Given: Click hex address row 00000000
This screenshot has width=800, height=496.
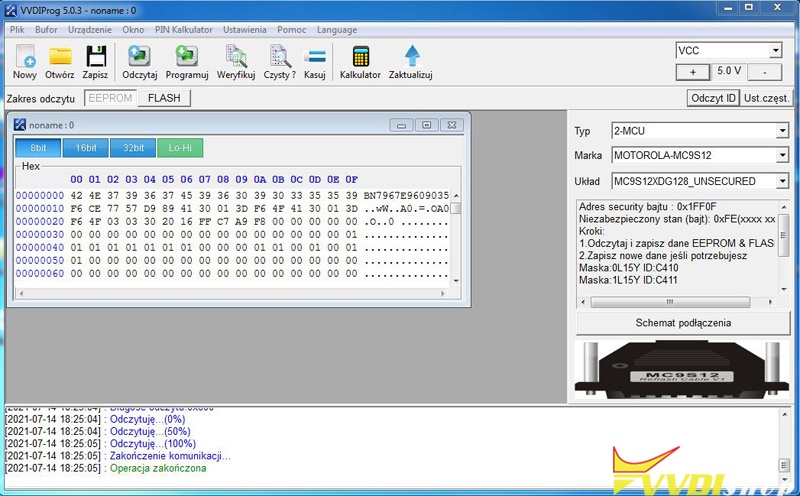Looking at the screenshot, I should [x=40, y=195].
